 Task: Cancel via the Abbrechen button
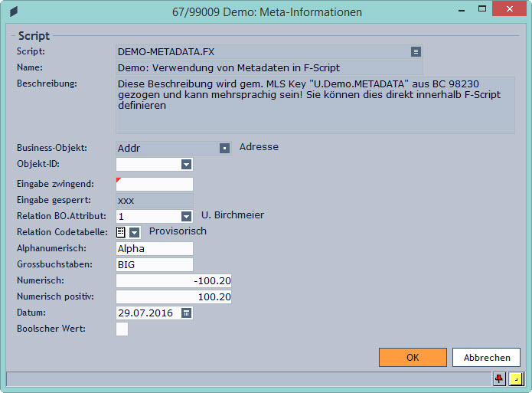(x=486, y=357)
